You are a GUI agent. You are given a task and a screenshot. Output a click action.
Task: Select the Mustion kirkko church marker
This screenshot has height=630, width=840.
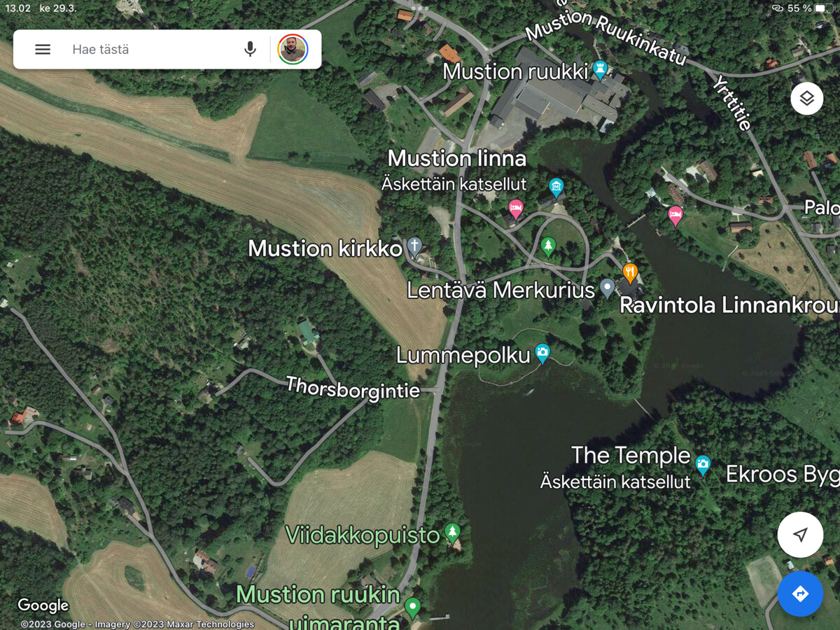coord(414,246)
